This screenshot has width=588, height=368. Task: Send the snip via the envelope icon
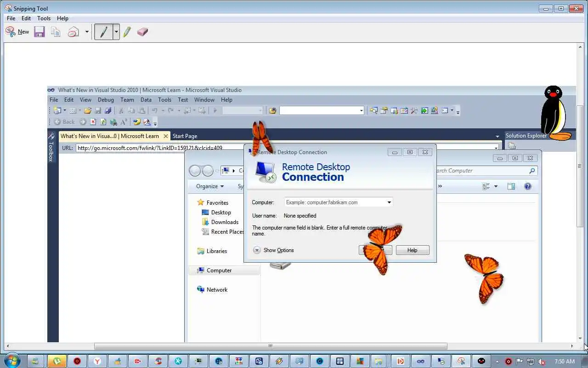73,32
